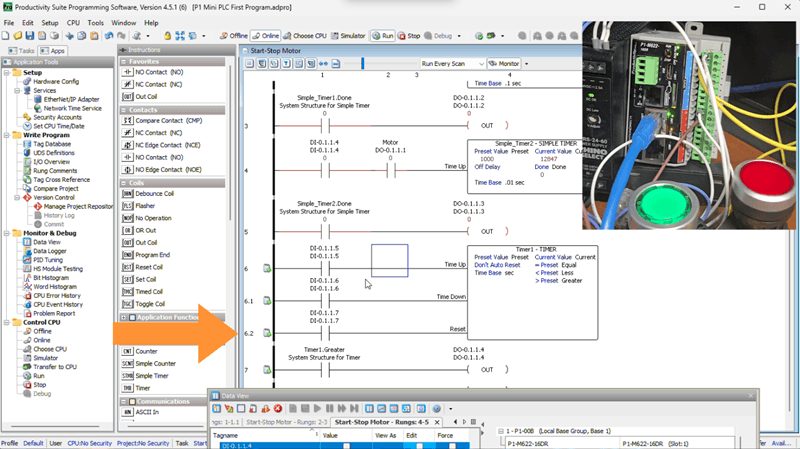Click the Simulator toolbar button
Image resolution: width=800 pixels, height=449 pixels.
pos(348,36)
